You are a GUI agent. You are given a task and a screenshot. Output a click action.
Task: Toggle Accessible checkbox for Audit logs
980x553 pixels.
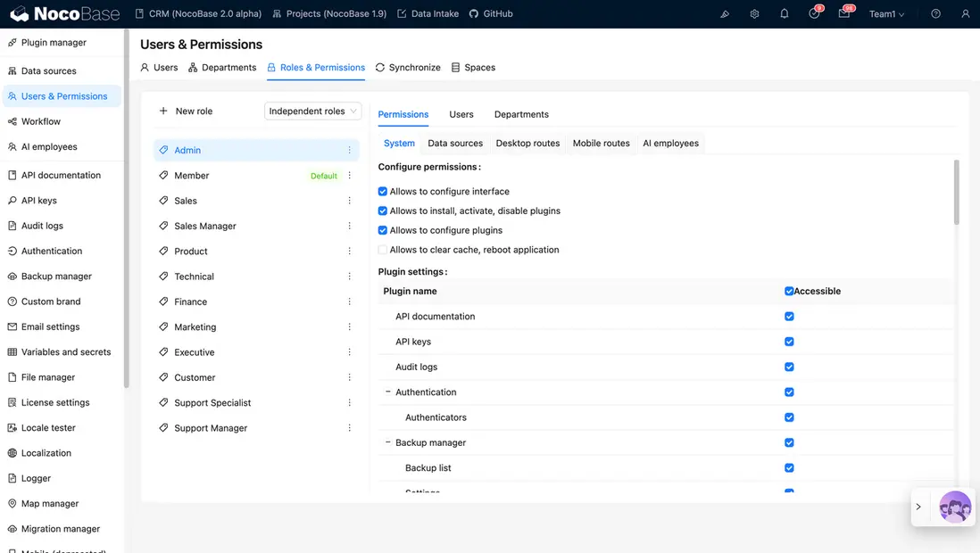[x=789, y=367]
